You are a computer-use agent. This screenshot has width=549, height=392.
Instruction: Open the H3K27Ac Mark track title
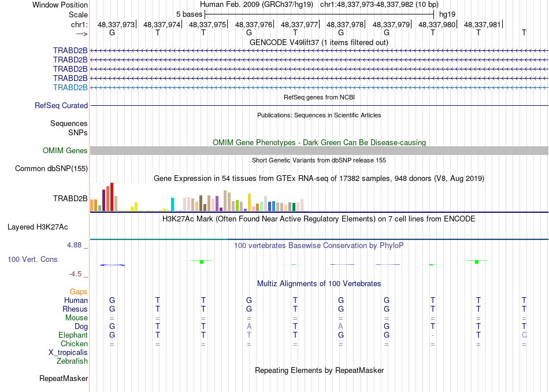[319, 219]
